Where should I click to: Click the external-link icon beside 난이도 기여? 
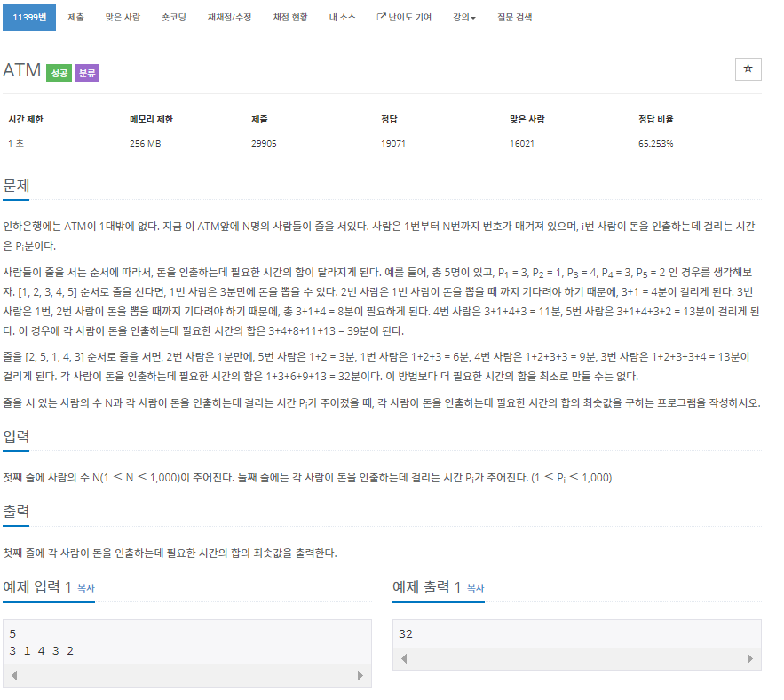click(x=381, y=17)
